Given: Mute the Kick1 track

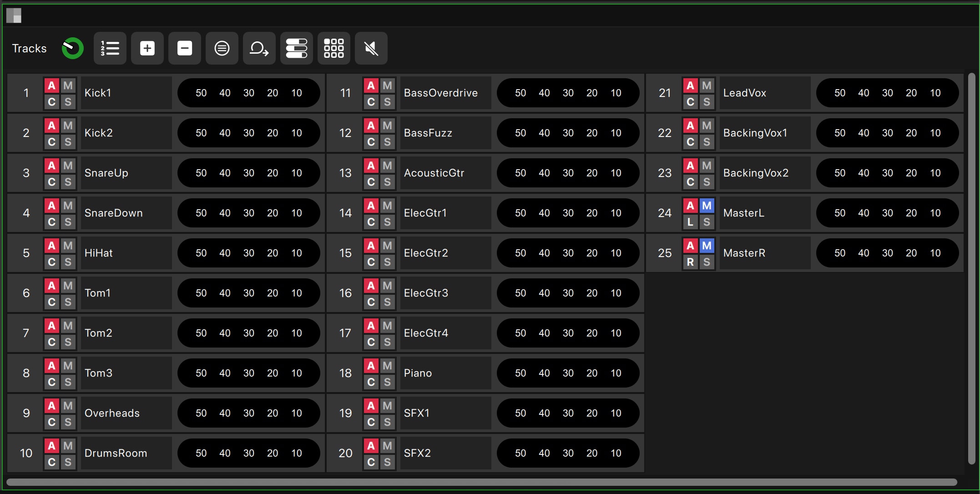Looking at the screenshot, I should 68,86.
